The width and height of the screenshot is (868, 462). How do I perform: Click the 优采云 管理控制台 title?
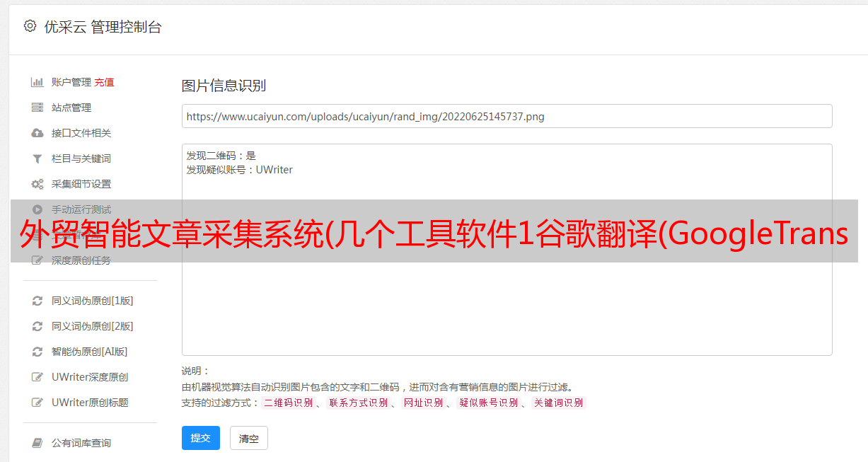click(103, 27)
